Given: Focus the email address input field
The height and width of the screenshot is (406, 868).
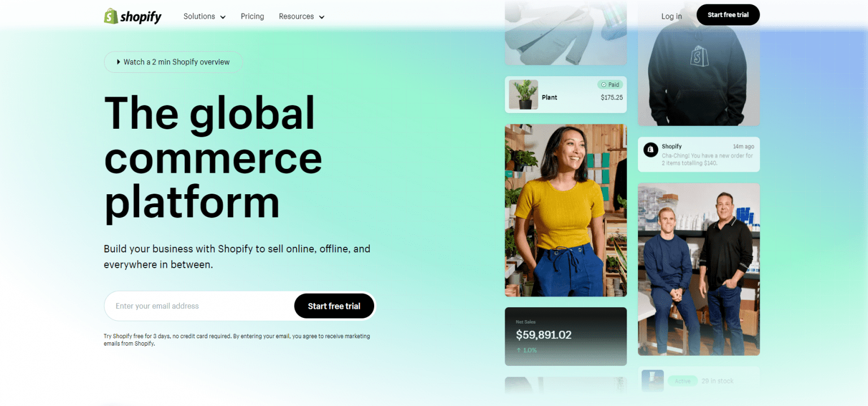Looking at the screenshot, I should tap(199, 306).
